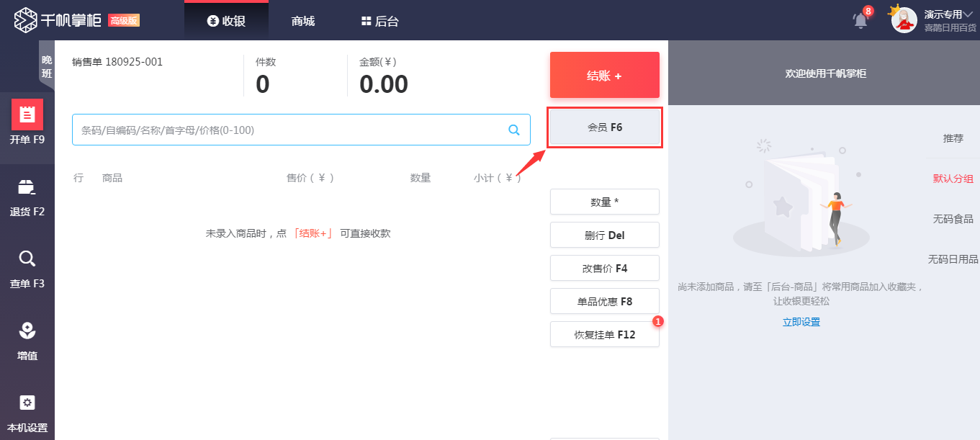Switch to the 收银 tab
980x440 pixels.
226,20
